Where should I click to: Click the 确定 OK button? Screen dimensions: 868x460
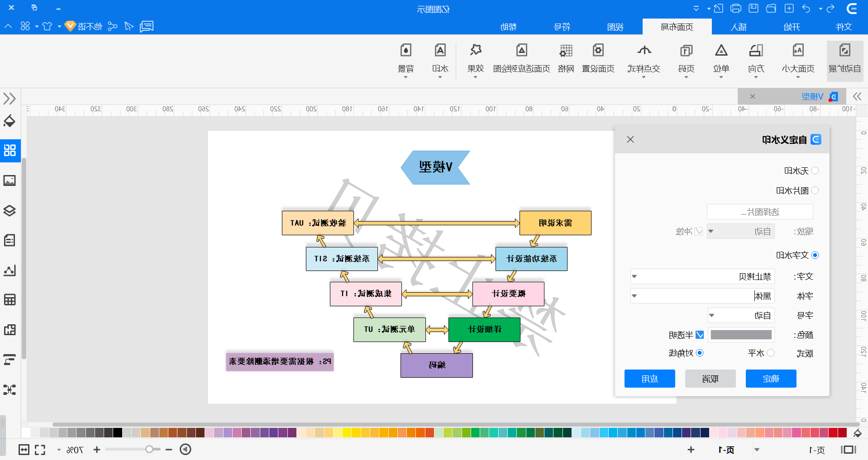tap(771, 379)
